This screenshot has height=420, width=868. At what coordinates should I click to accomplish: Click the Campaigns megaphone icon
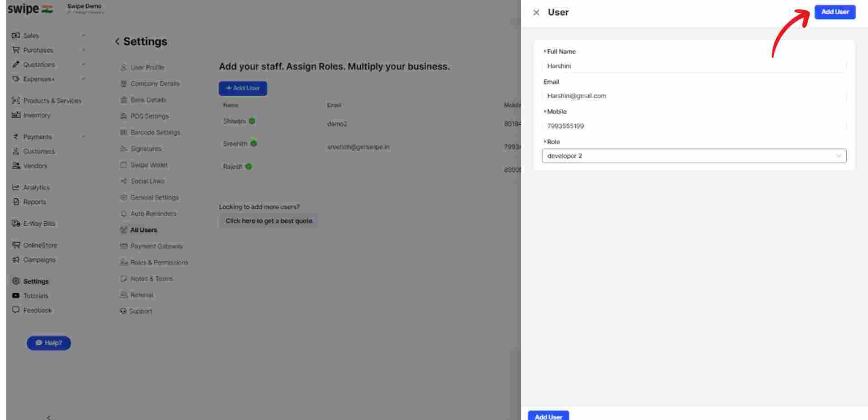16,260
